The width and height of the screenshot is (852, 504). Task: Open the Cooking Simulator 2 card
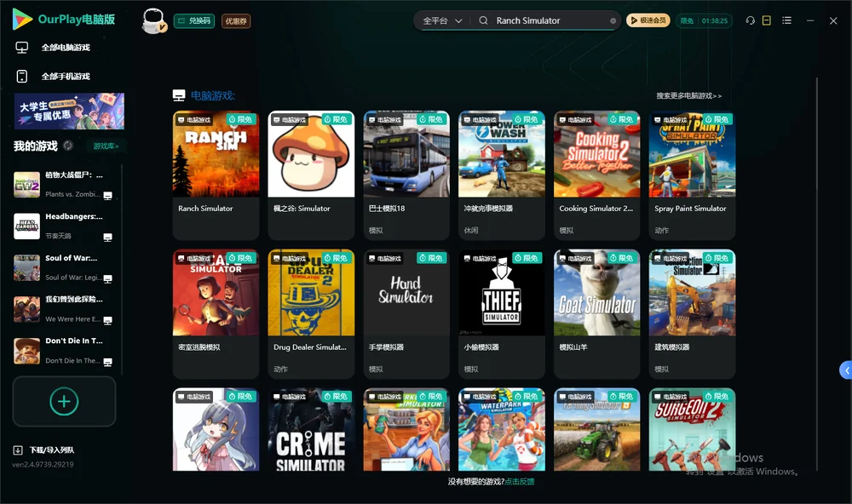(x=596, y=175)
